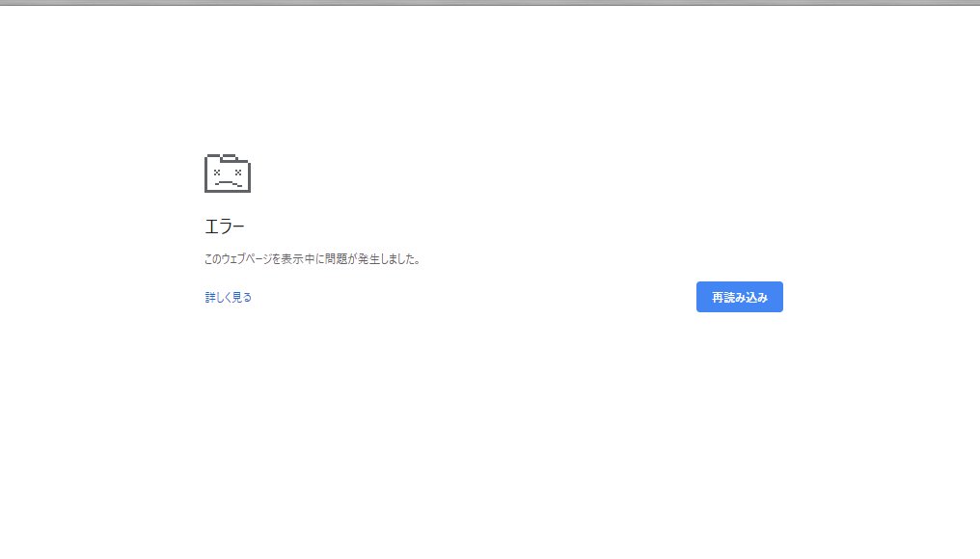Click the 再読み込み reload button
980x559 pixels.
pyautogui.click(x=740, y=297)
